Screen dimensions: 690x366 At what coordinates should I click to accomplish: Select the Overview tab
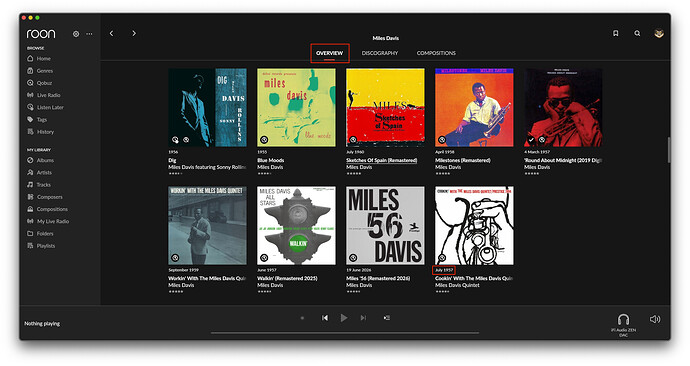click(x=329, y=53)
